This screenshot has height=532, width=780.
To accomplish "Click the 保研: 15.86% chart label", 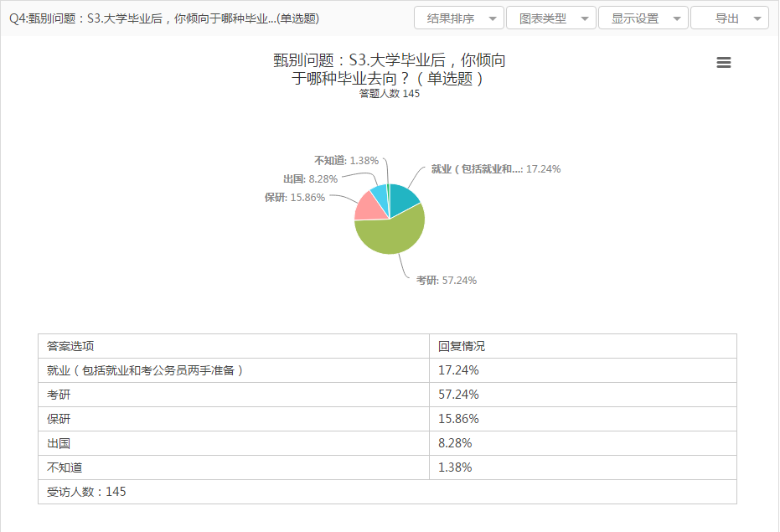I will [294, 198].
